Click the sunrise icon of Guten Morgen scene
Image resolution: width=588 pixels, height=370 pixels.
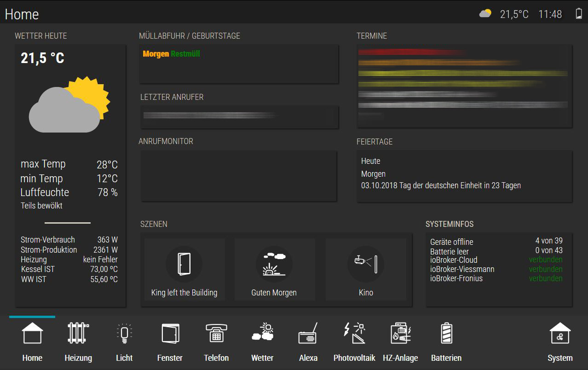274,264
